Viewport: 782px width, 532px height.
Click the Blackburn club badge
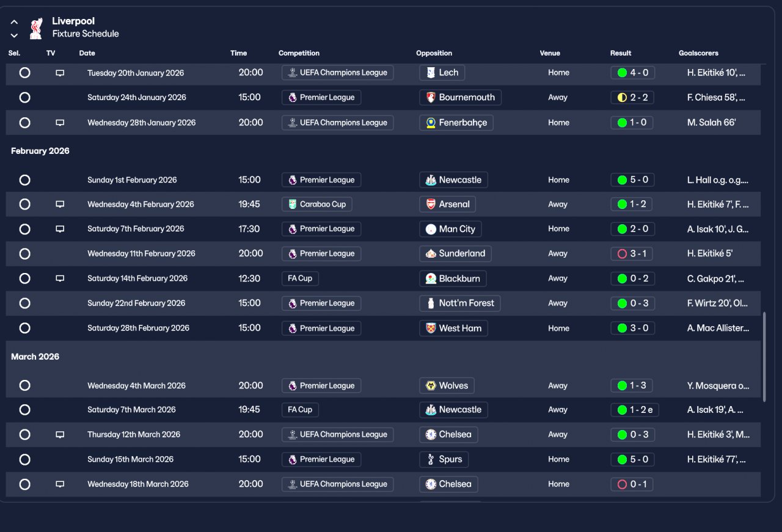[x=431, y=279]
